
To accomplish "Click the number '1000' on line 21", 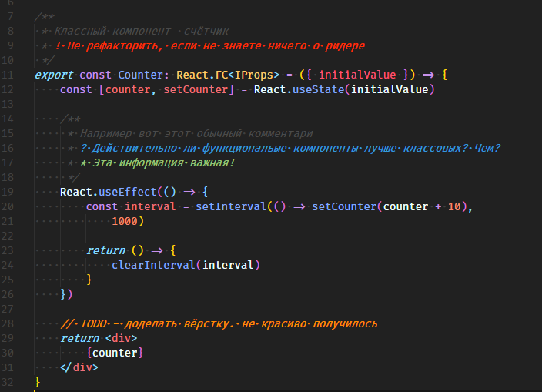I will click(125, 221).
